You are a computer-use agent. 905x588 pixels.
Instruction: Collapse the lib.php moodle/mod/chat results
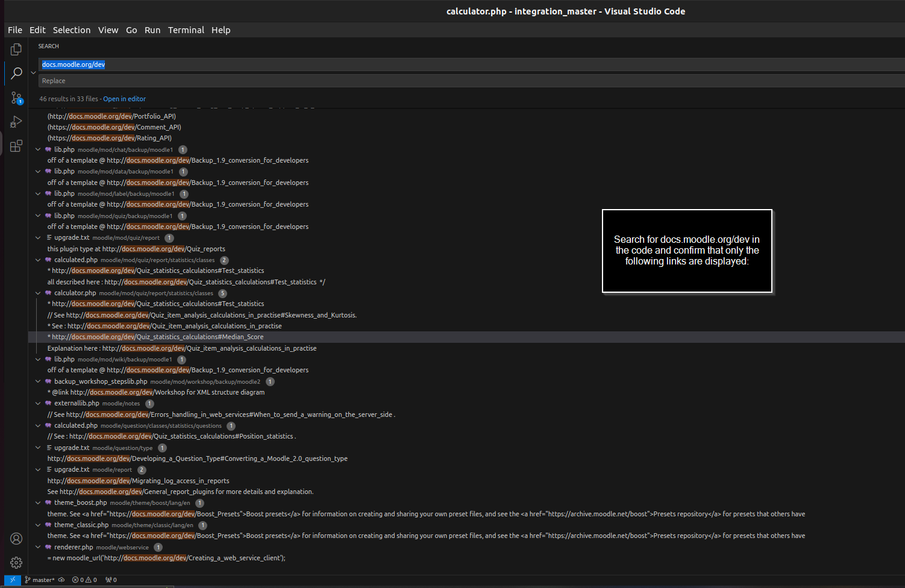[x=38, y=149]
